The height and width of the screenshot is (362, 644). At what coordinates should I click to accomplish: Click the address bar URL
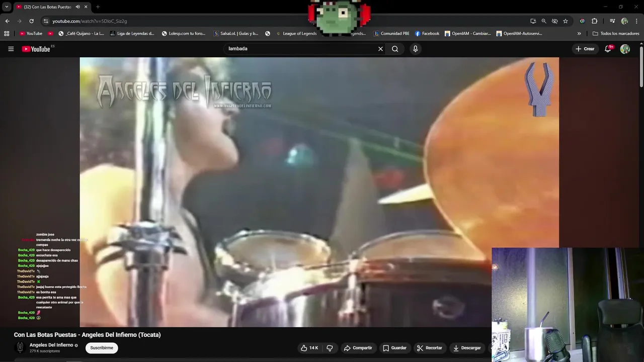tap(90, 21)
